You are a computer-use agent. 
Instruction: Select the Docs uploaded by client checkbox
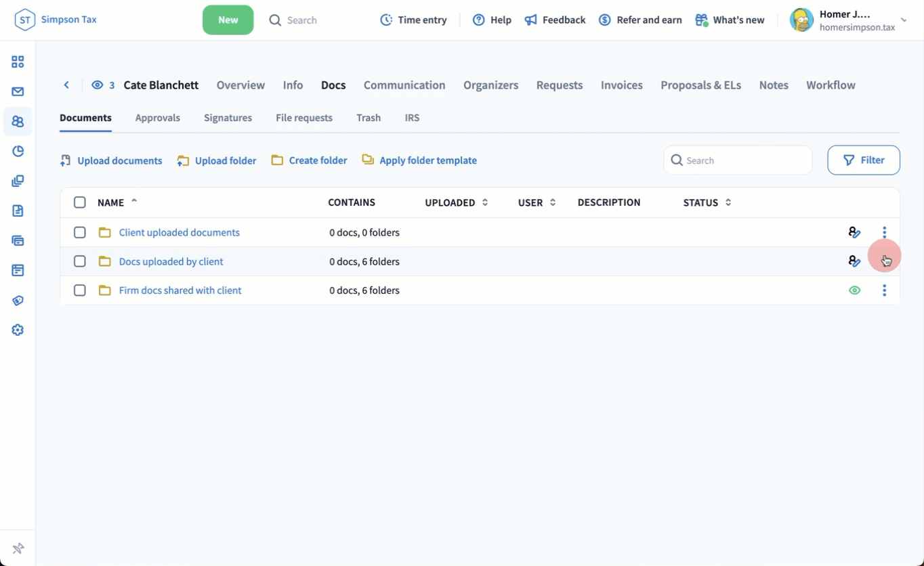(x=80, y=261)
